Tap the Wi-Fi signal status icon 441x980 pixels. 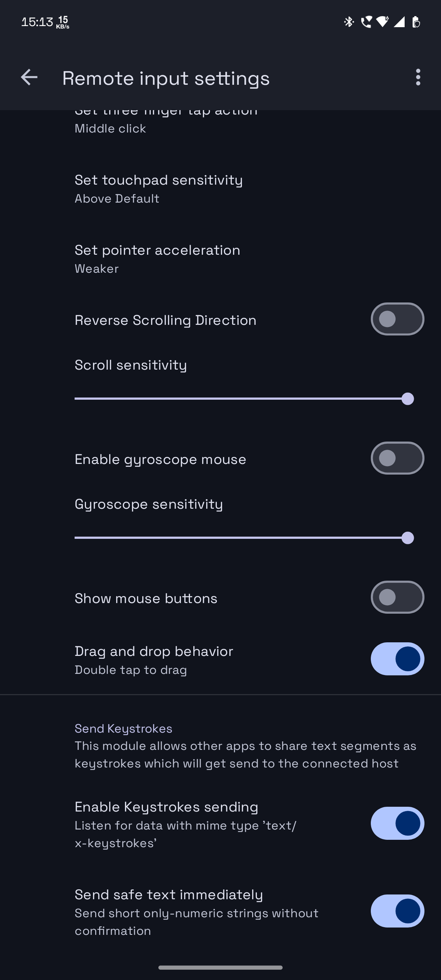pyautogui.click(x=382, y=22)
